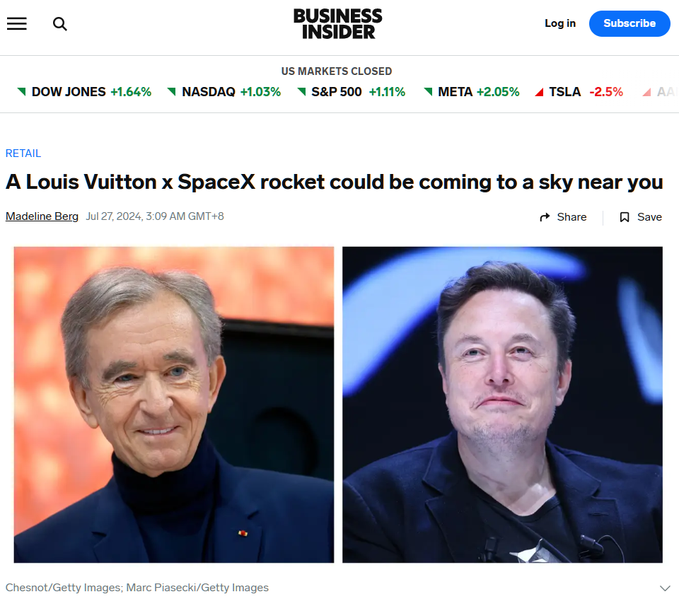This screenshot has width=679, height=616.
Task: Click the article headline text
Action: [x=334, y=182]
